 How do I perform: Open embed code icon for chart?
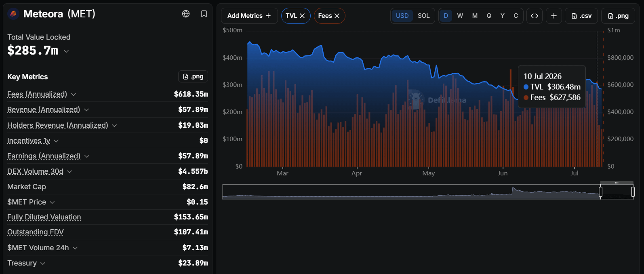[535, 16]
